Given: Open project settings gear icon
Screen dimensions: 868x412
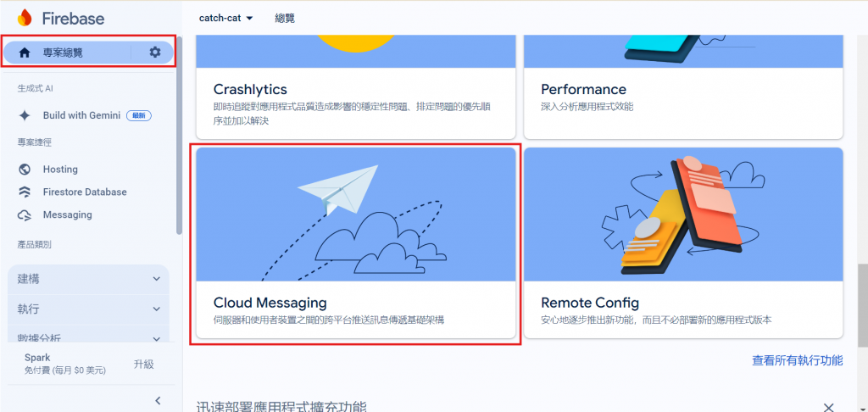Looking at the screenshot, I should pyautogui.click(x=155, y=52).
